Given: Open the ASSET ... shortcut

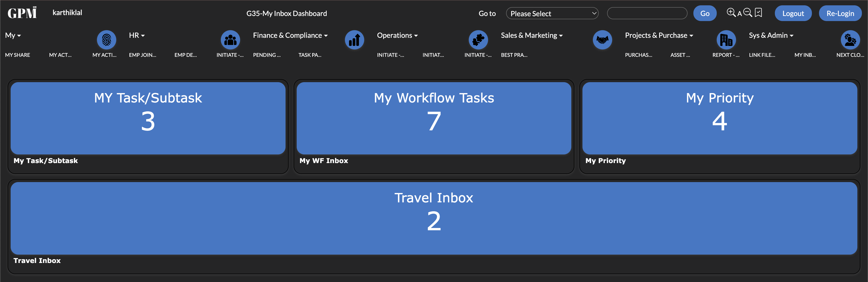Looking at the screenshot, I should click(x=680, y=55).
